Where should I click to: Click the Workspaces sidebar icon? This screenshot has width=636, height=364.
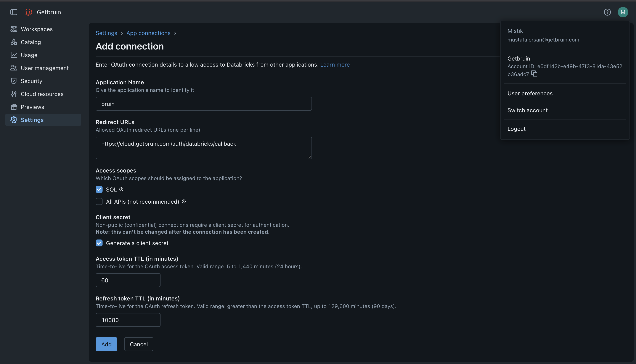[14, 29]
